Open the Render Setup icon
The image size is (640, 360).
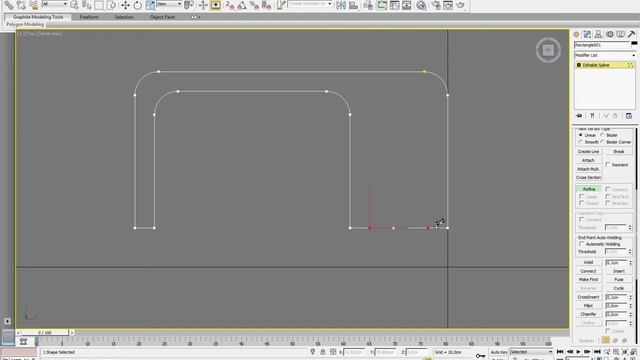pos(436,5)
